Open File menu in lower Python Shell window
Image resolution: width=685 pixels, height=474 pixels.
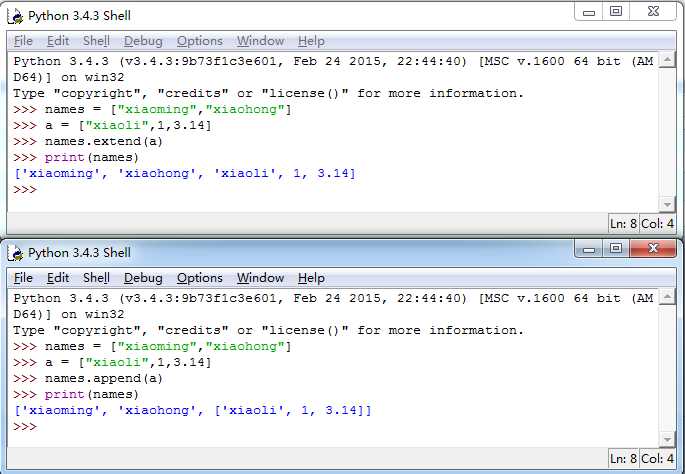[x=23, y=278]
